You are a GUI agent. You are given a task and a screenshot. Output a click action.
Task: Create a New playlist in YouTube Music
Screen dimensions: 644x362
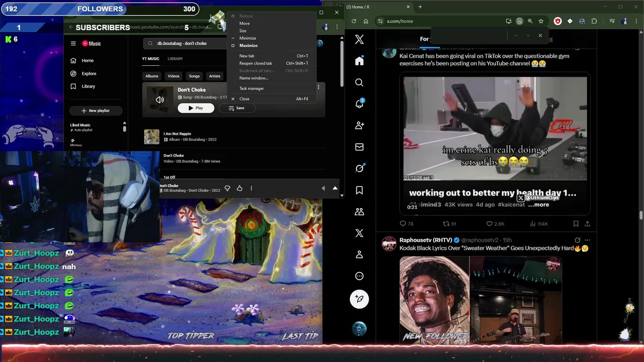tap(96, 111)
